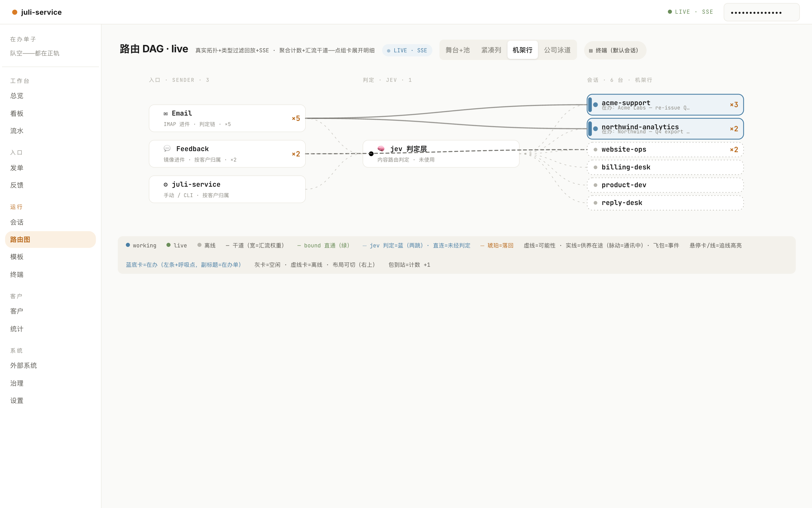Go to 发单 page
The image size is (812, 508).
point(50,168)
